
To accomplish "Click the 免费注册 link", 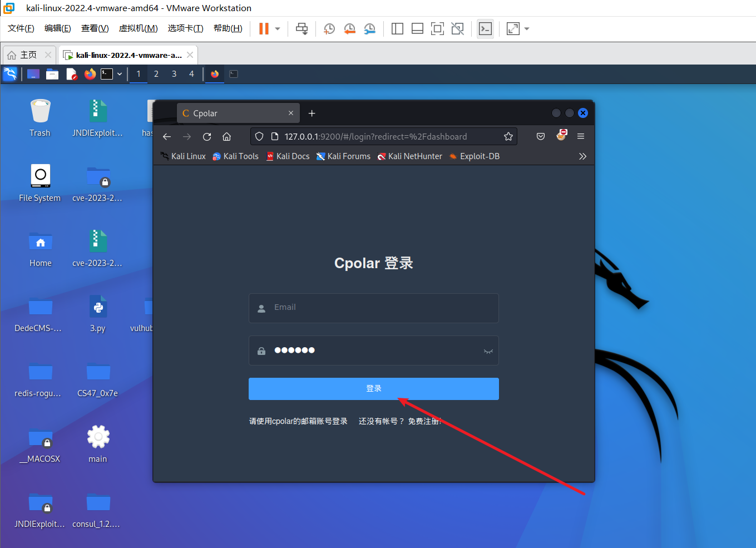I will pos(424,421).
